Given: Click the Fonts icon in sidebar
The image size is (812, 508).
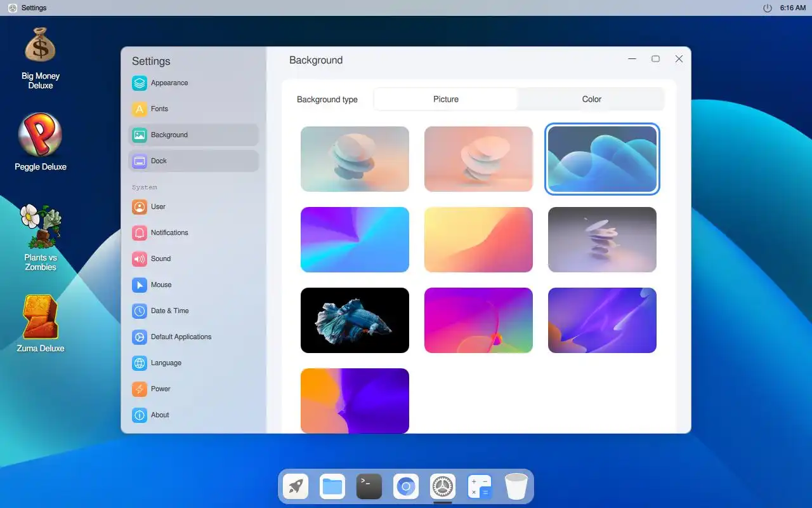Looking at the screenshot, I should [140, 109].
